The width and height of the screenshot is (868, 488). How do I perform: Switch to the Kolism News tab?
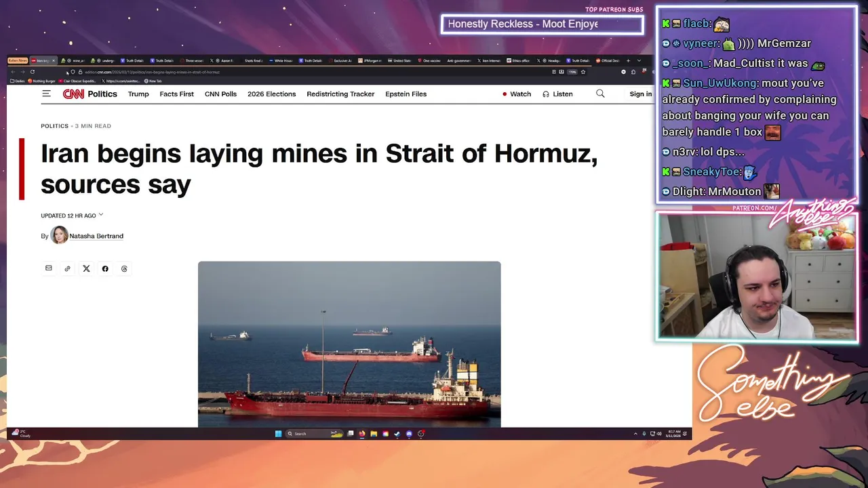pyautogui.click(x=18, y=60)
